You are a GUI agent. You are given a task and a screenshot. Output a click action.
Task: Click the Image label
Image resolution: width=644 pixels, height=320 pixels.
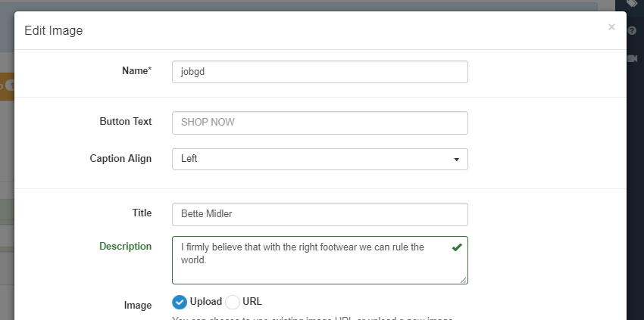[137, 306]
